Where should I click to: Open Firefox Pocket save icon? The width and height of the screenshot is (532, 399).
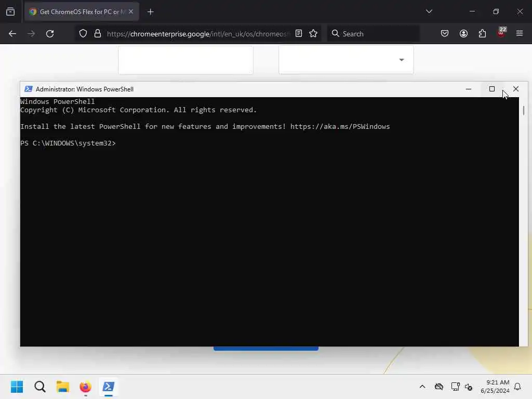[445, 33]
